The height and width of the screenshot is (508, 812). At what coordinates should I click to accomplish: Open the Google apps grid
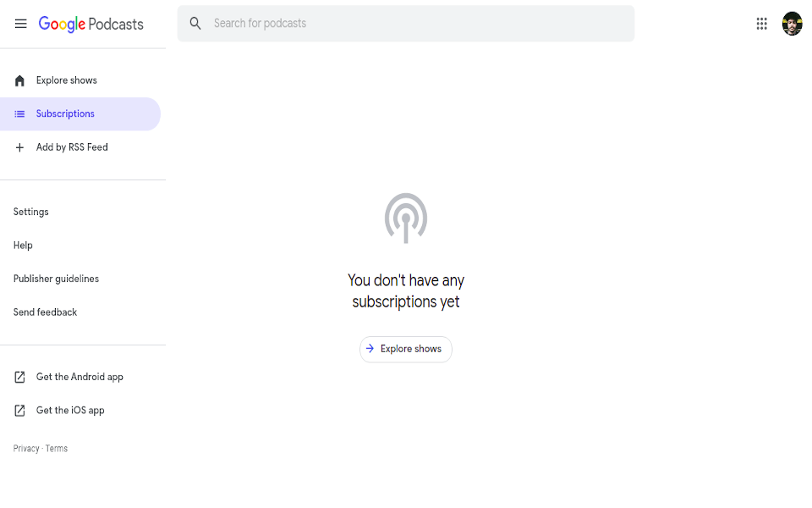pos(761,24)
